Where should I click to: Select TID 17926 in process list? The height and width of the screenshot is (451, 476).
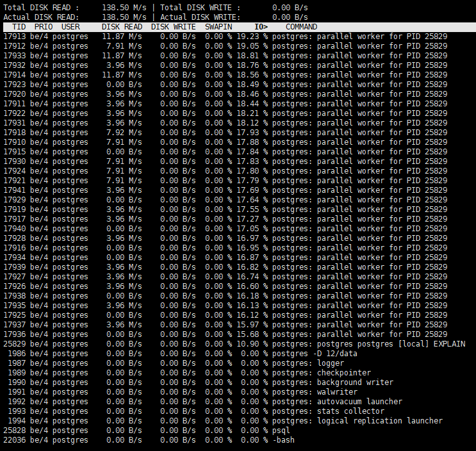[15, 286]
